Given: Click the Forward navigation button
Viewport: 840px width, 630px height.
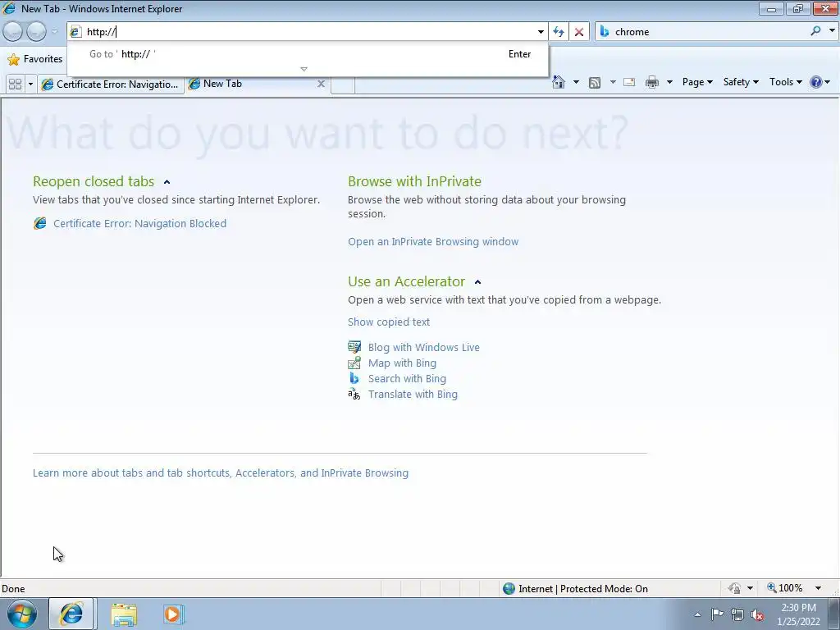Looking at the screenshot, I should (x=36, y=32).
